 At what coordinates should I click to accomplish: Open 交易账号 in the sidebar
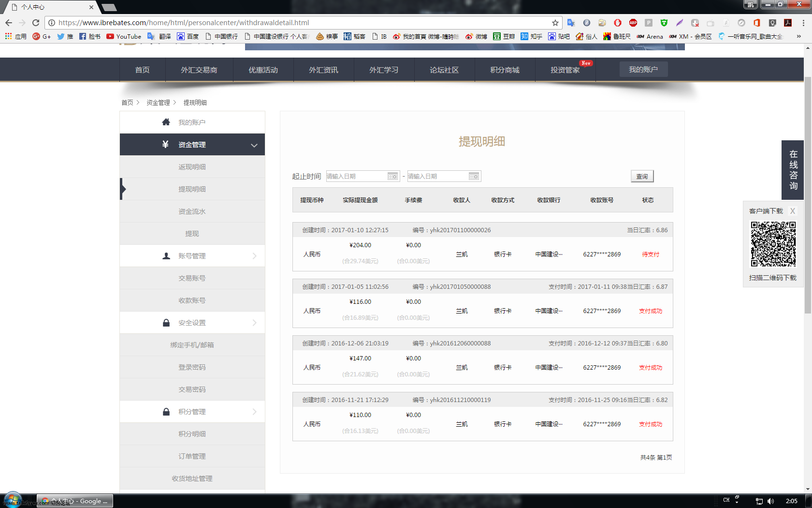pyautogui.click(x=192, y=278)
